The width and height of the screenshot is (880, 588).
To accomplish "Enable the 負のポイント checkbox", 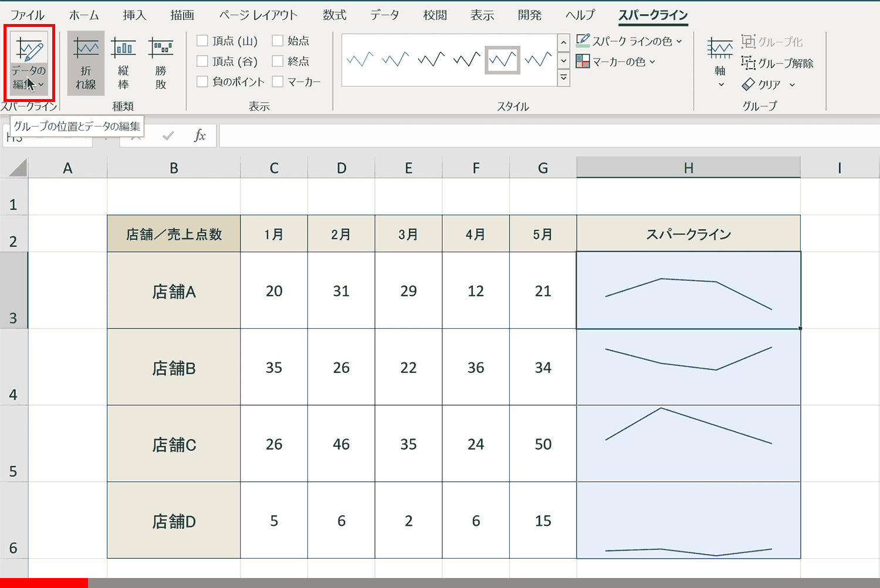I will [x=202, y=81].
